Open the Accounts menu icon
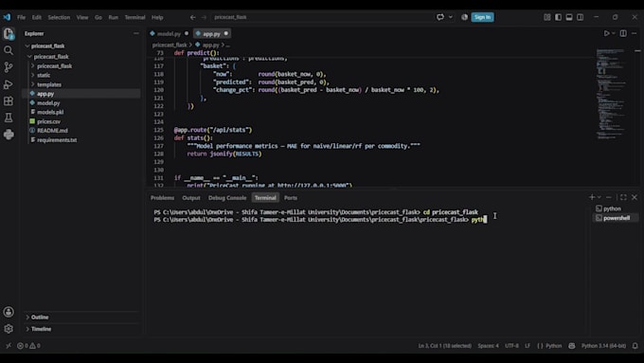 tap(9, 312)
